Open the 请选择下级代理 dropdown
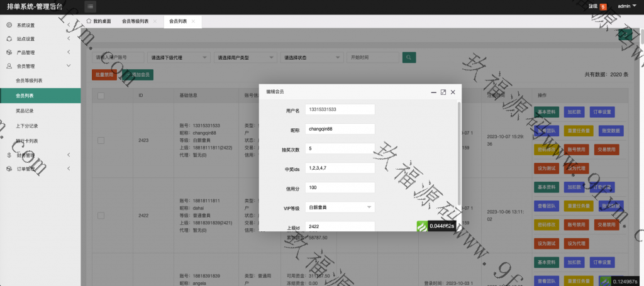This screenshot has height=286, width=644. pyautogui.click(x=178, y=57)
